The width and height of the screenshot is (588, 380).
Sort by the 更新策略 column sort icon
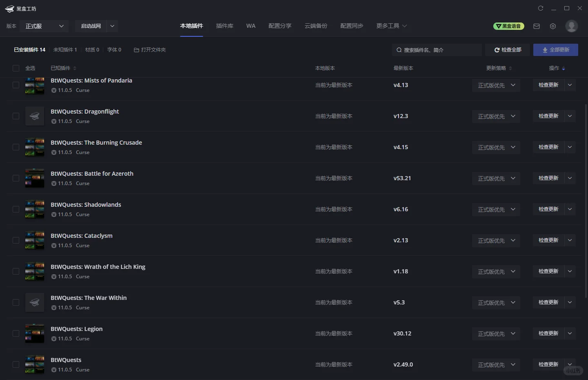point(510,68)
